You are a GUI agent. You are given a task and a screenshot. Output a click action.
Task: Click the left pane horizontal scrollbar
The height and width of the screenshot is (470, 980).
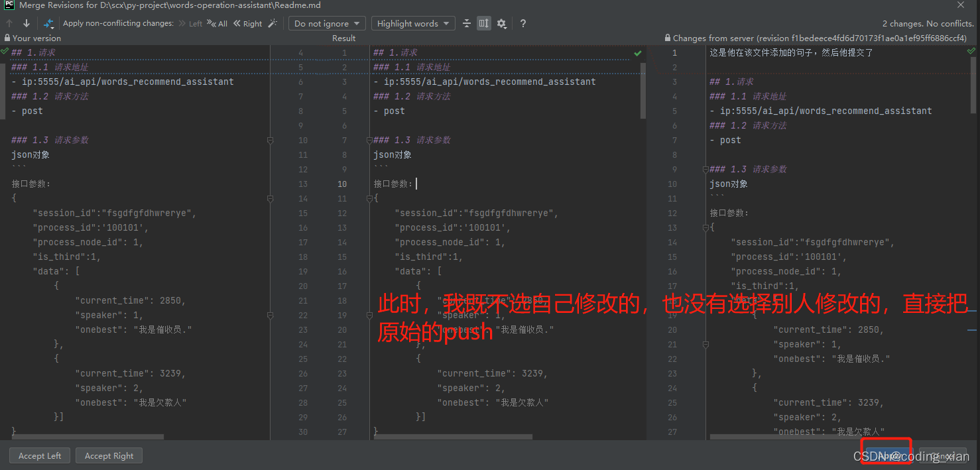[x=88, y=437]
